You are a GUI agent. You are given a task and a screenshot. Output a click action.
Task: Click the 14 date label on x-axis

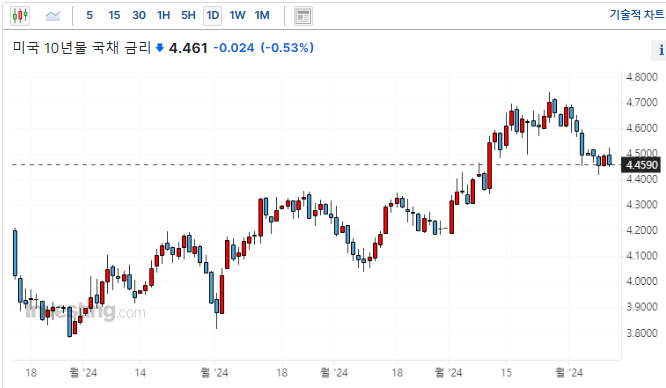click(140, 373)
